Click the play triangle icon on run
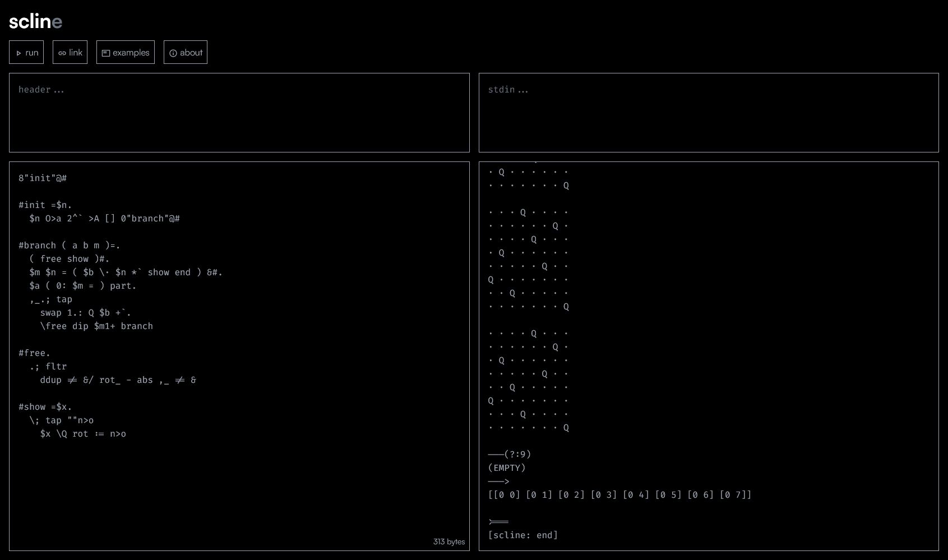This screenshot has height=560, width=948. click(x=19, y=53)
